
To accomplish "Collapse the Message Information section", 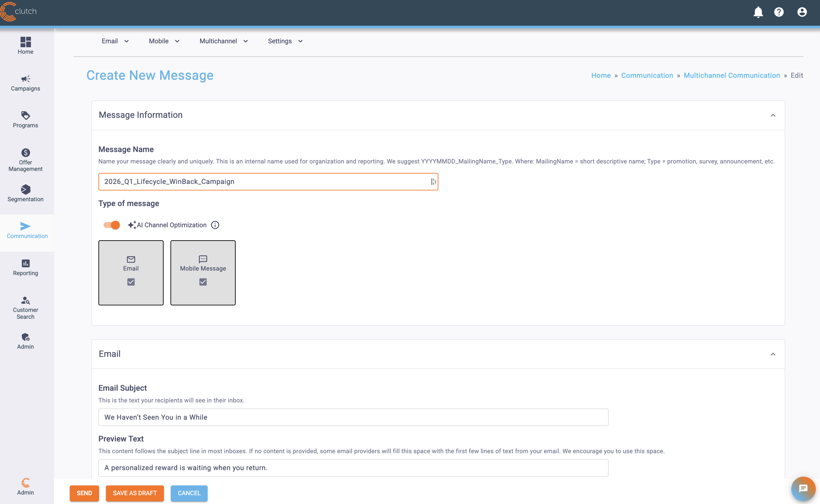I will click(773, 115).
